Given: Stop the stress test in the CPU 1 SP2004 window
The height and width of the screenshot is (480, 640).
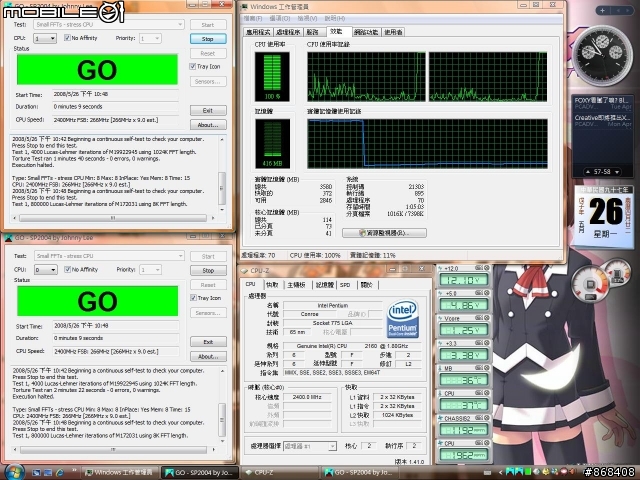Looking at the screenshot, I should [x=208, y=39].
